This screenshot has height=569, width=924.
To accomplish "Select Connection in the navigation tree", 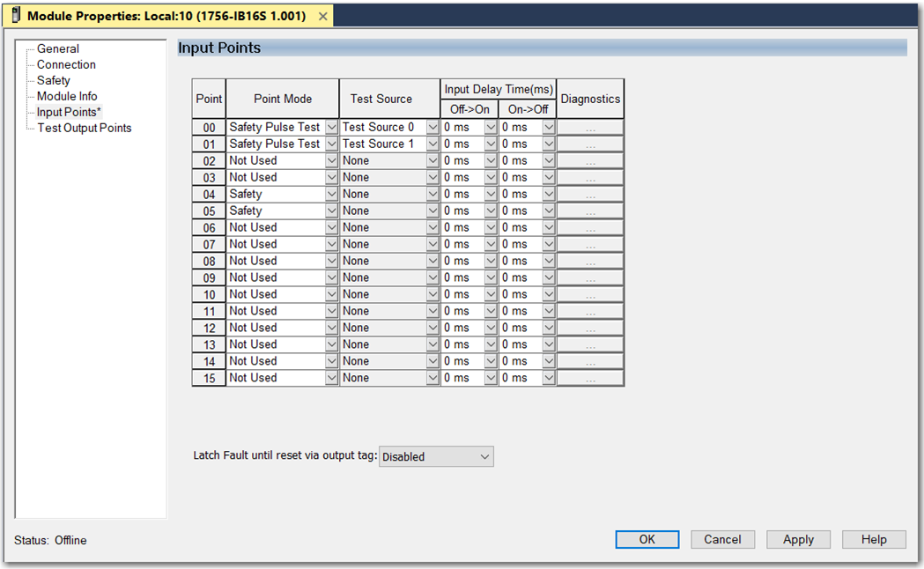I will [66, 64].
